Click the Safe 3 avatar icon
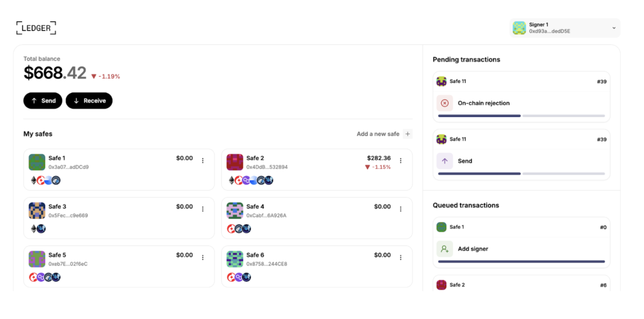 pyautogui.click(x=36, y=210)
